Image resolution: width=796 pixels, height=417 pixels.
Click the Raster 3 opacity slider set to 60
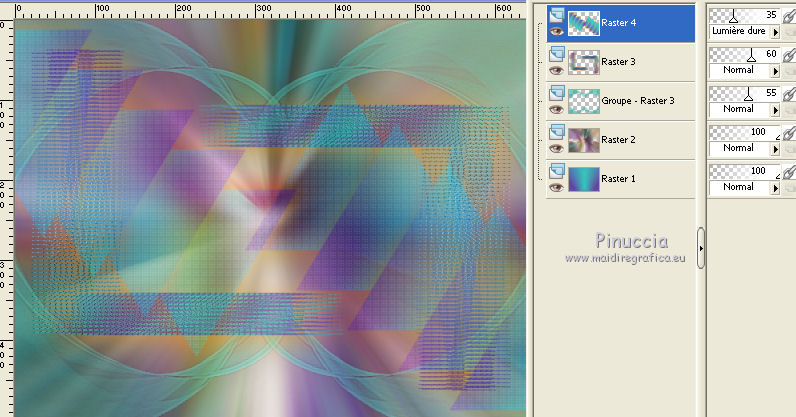click(745, 55)
